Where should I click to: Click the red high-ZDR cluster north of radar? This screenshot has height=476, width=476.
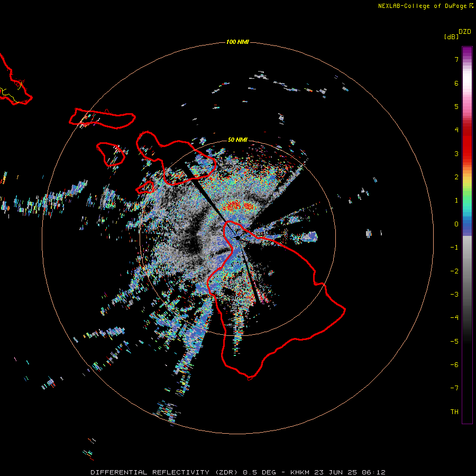click(x=239, y=206)
